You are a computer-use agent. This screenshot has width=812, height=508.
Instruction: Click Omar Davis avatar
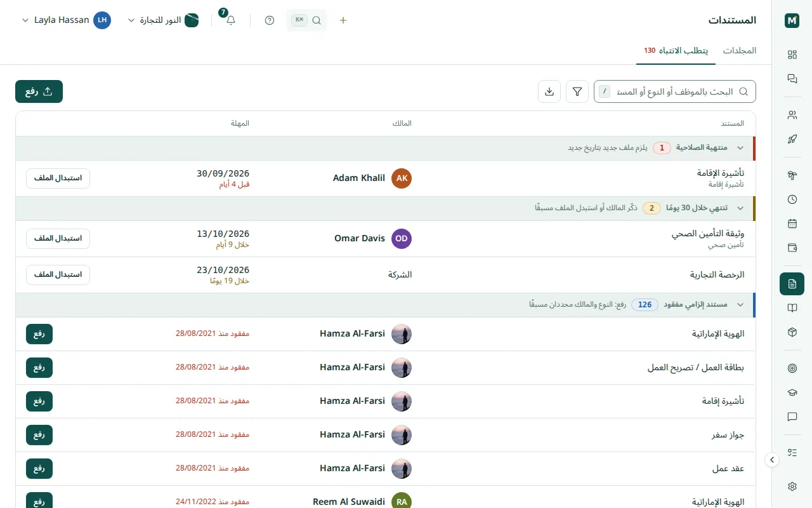tap(402, 239)
